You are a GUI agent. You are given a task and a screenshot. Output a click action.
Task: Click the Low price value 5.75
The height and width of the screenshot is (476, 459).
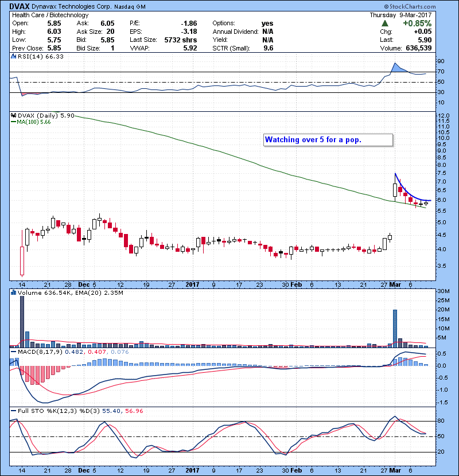pyautogui.click(x=54, y=40)
